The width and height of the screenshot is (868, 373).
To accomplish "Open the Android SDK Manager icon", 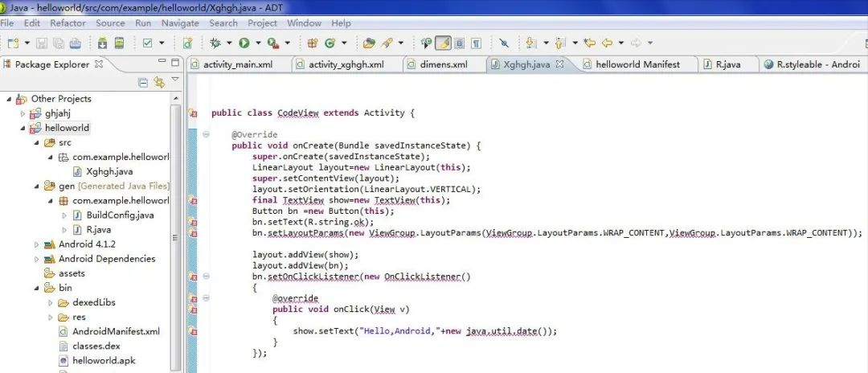I will 102,43.
